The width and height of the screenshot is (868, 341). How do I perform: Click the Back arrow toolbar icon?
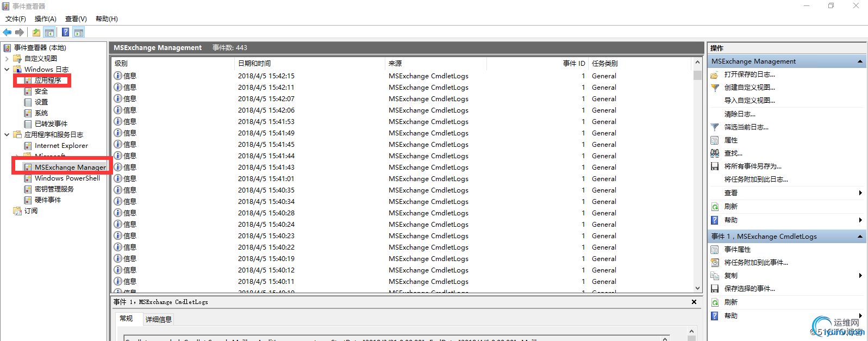pyautogui.click(x=7, y=32)
